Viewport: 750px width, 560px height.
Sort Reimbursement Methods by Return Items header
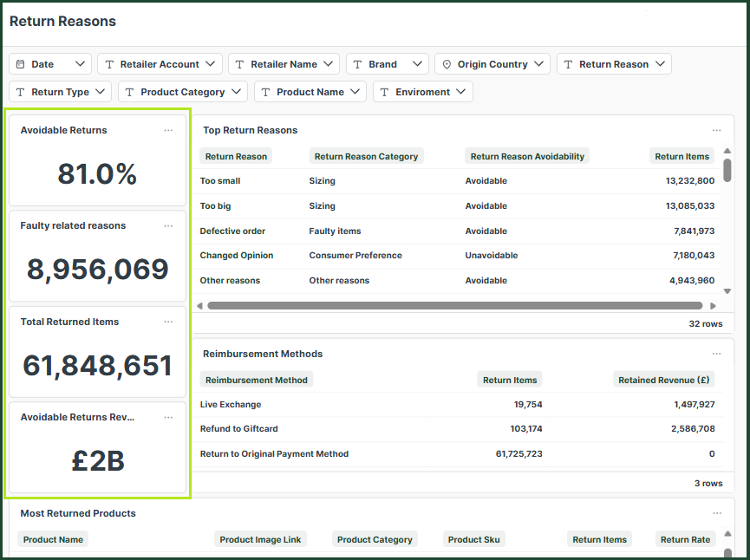click(510, 381)
